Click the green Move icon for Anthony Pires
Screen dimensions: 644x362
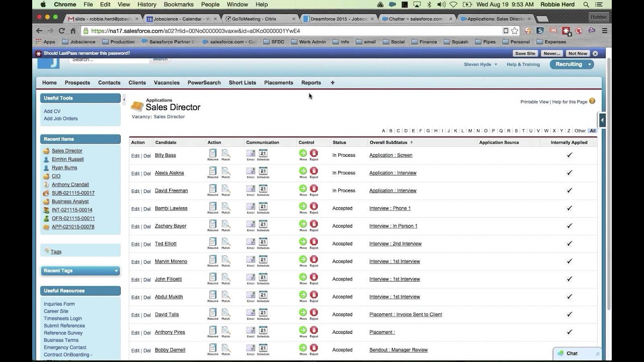303,330
